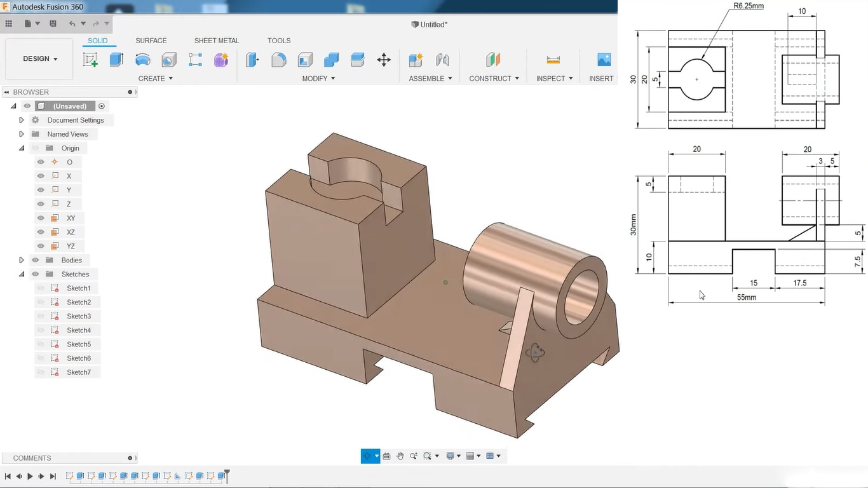Select the Pan hand icon
Screen dimensions: 868x488
pyautogui.click(x=400, y=456)
